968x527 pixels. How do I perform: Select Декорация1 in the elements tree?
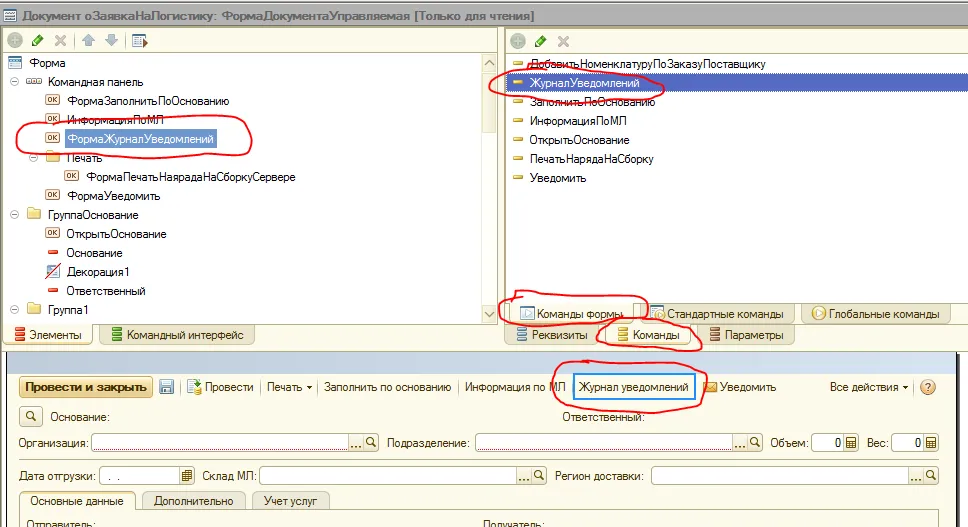98,272
